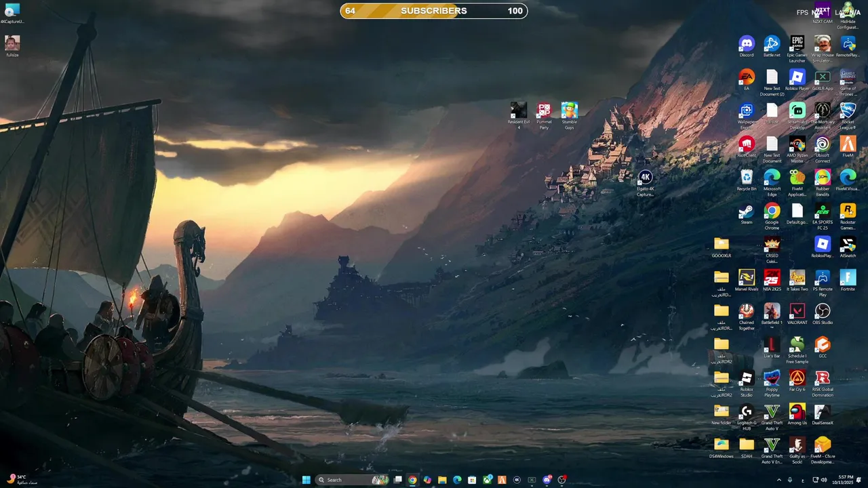
Task: Show hidden system tray icons
Action: pos(778,480)
